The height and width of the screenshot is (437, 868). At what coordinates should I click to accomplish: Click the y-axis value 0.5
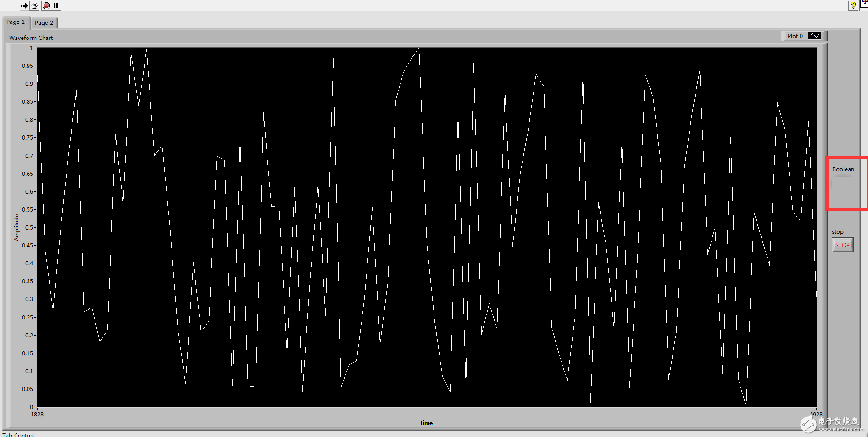pyautogui.click(x=29, y=227)
